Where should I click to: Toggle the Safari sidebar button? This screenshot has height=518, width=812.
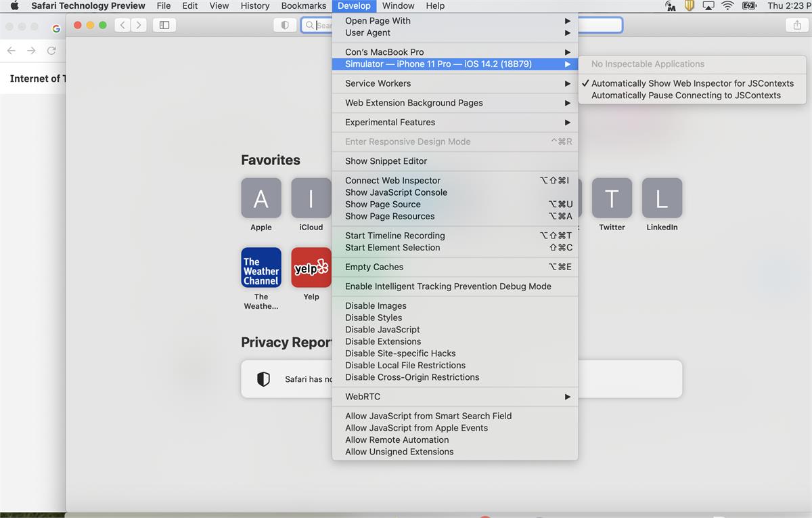pyautogui.click(x=164, y=25)
